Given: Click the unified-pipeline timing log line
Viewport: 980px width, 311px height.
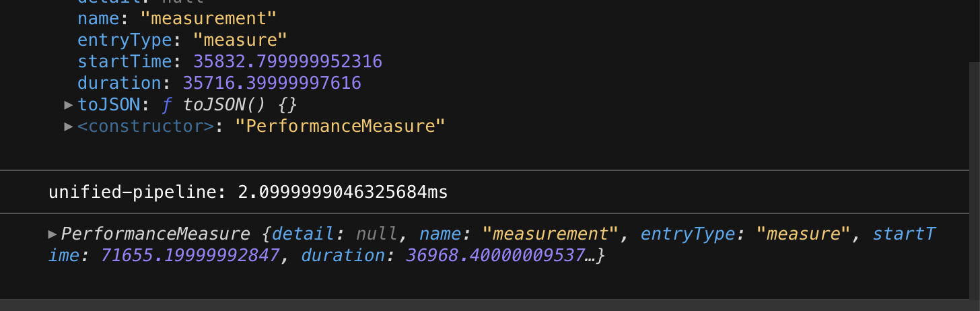Looking at the screenshot, I should tap(248, 193).
